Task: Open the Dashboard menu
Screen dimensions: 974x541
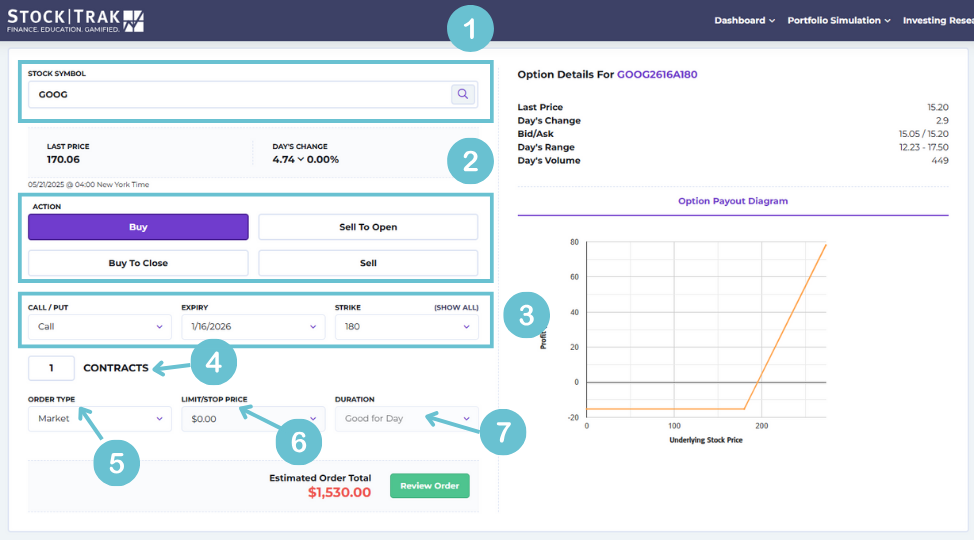Action: pyautogui.click(x=744, y=20)
